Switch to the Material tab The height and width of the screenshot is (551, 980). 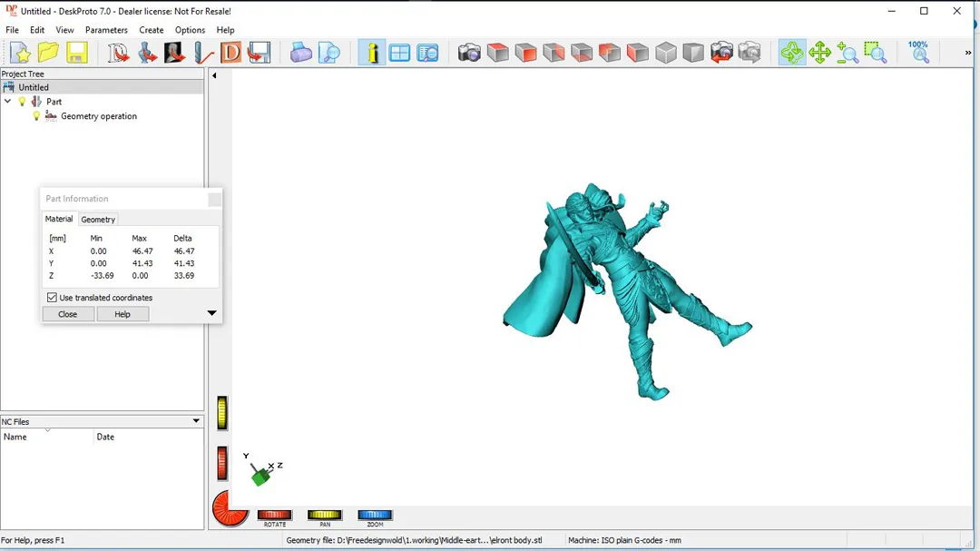(x=59, y=219)
